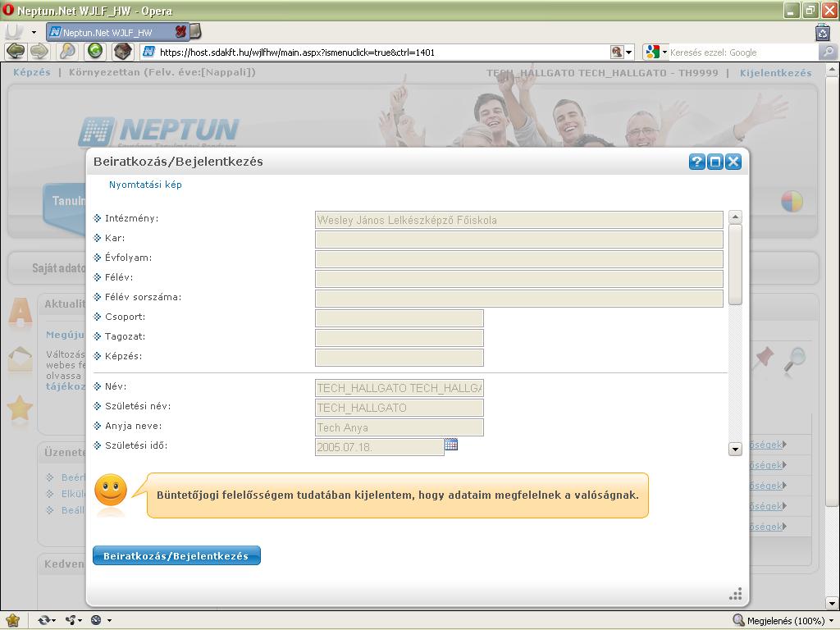Click page scrollbar down arrow
This screenshot has width=840, height=630.
click(832, 603)
